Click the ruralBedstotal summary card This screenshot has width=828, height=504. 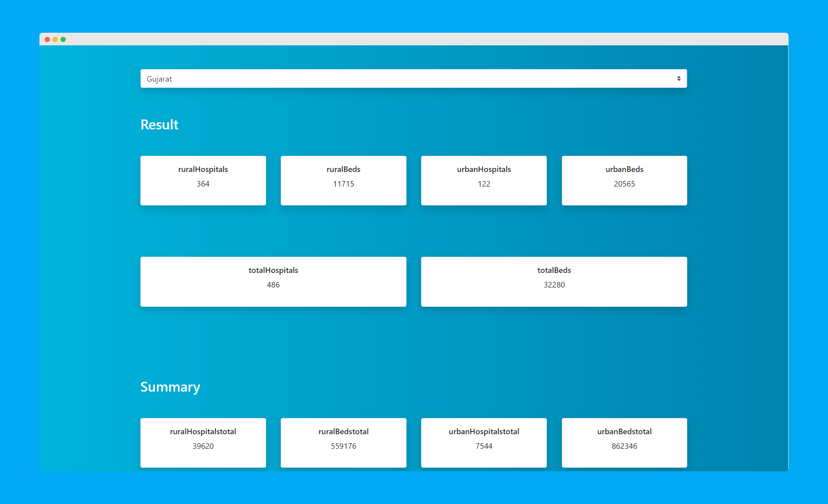coord(343,442)
